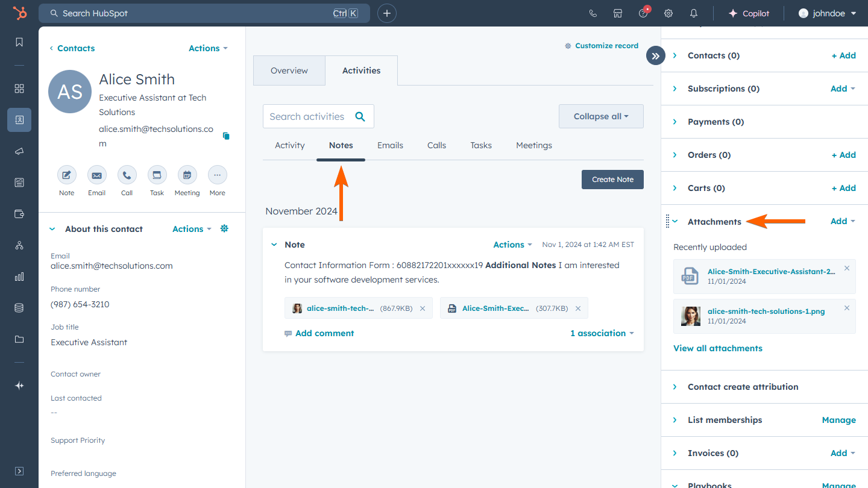Delete alice-smith-tech-solutions-1.png from Attachments panel
868x488 pixels.
[847, 308]
